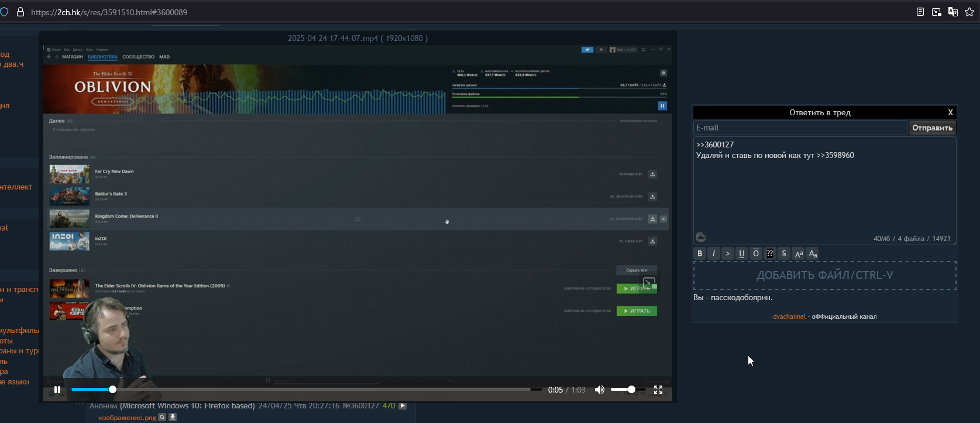Viewport: 980px width, 423px height.
Task: Apply underline with the U button
Action: 742,253
